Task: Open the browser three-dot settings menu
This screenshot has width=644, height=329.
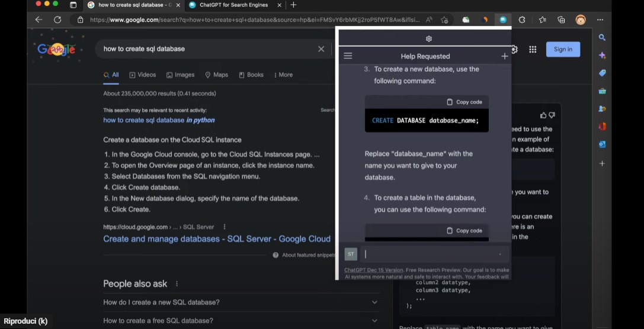Action: 600,20
